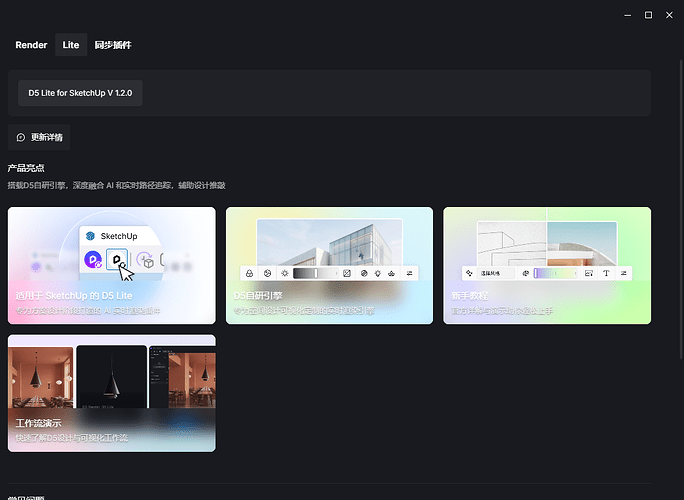Open the D5自研引擎 card
684x500 pixels.
tap(329, 265)
